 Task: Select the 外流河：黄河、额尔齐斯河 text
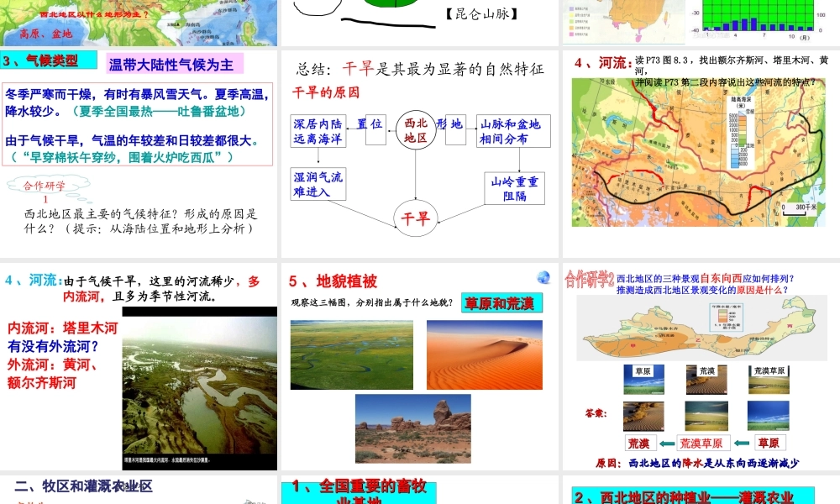point(53,373)
